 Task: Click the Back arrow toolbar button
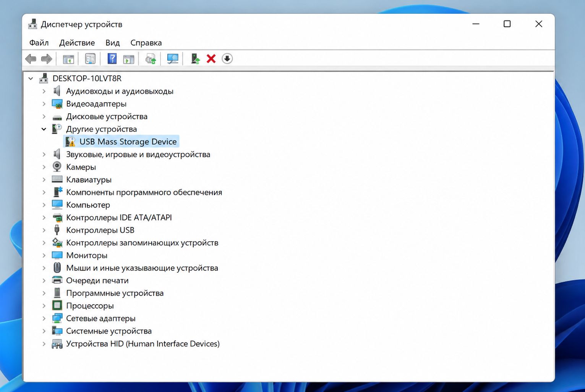[x=31, y=59]
